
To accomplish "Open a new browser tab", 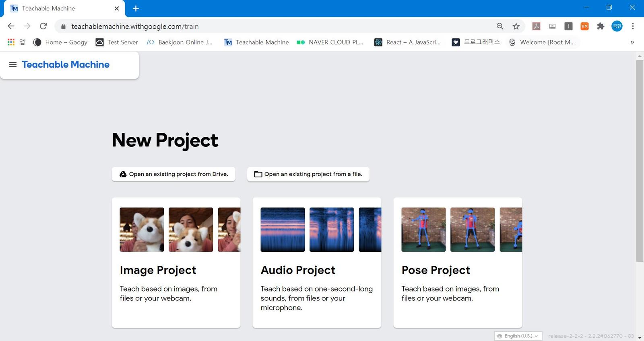I will click(136, 8).
